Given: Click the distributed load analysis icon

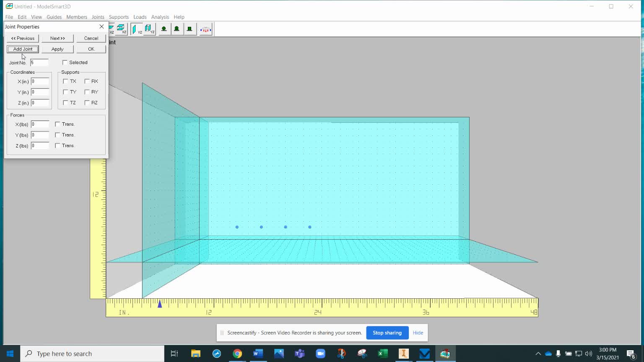Looking at the screenshot, I should pos(205,29).
